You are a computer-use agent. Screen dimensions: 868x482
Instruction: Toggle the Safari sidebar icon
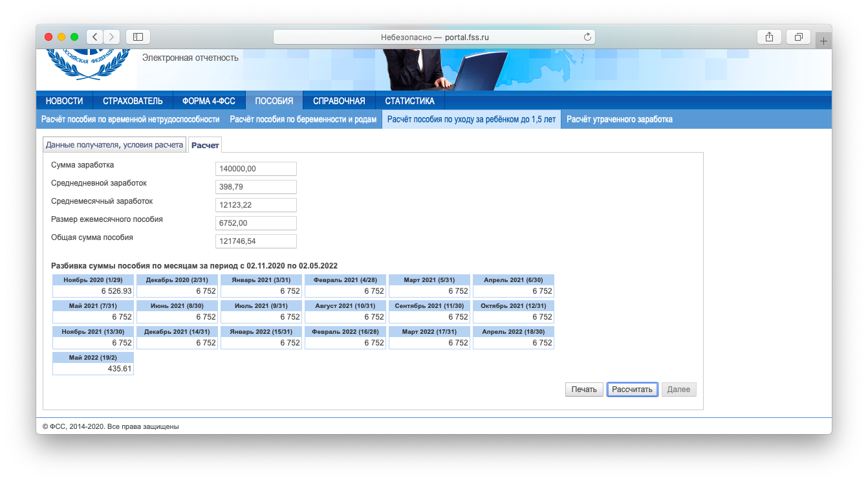(138, 37)
